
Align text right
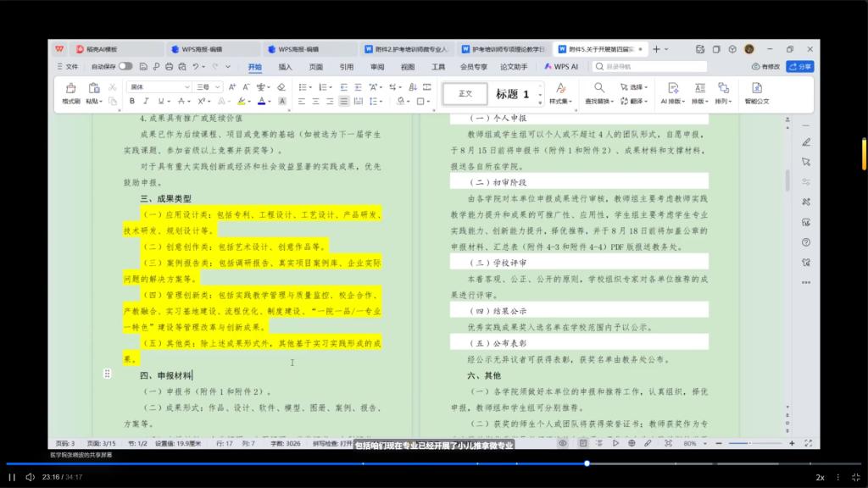click(330, 102)
